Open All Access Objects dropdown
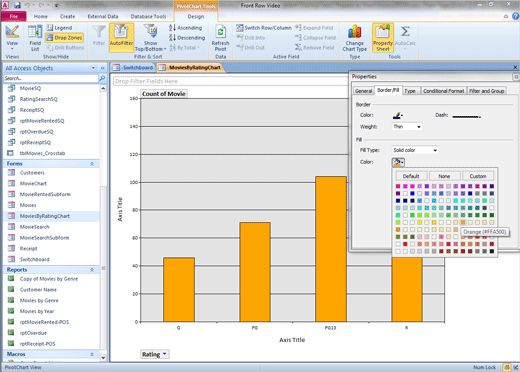This screenshot has height=372, width=520. 93,68
